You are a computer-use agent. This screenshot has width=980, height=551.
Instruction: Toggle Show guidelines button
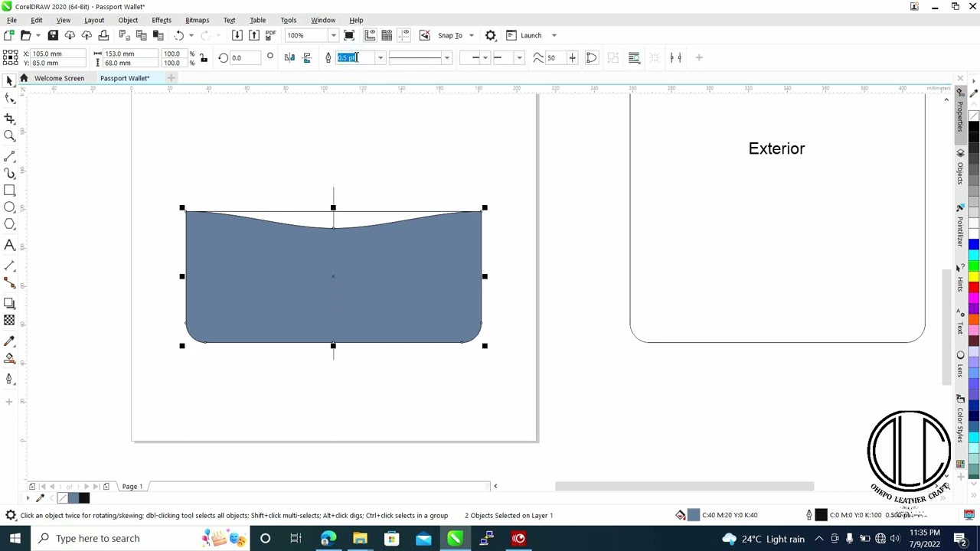[404, 35]
